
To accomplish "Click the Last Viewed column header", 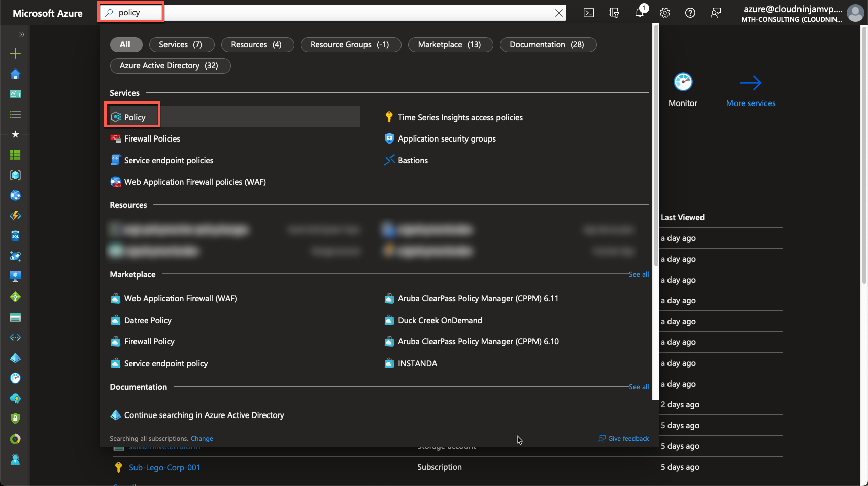I will [682, 217].
